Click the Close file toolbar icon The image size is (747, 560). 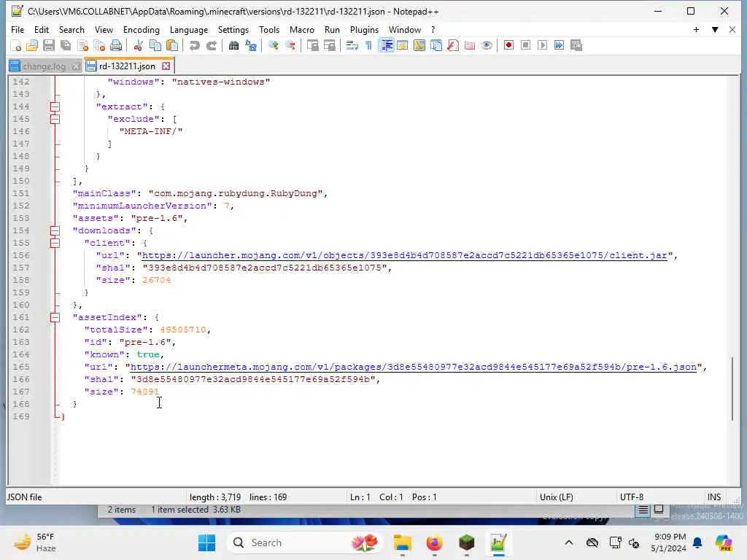click(x=82, y=45)
